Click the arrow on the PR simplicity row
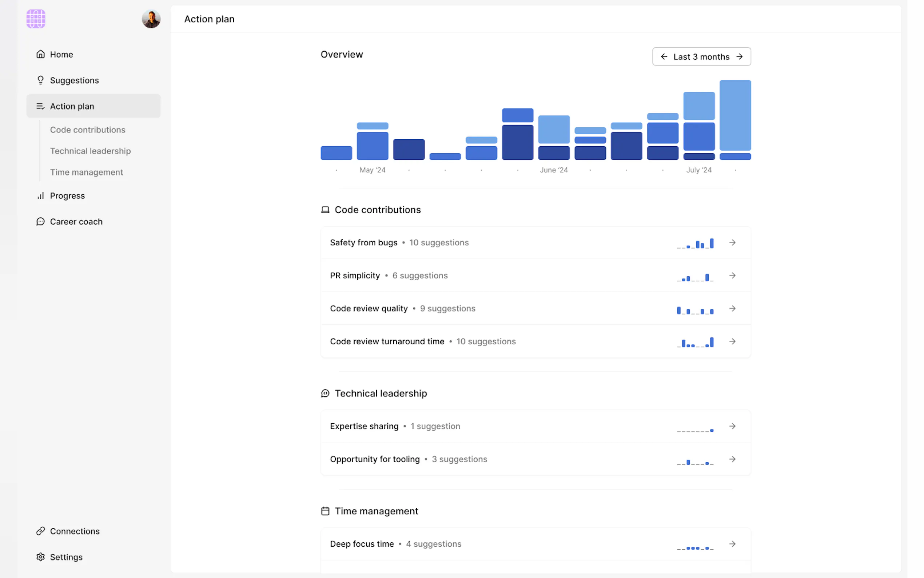The height and width of the screenshot is (578, 924). pos(732,276)
